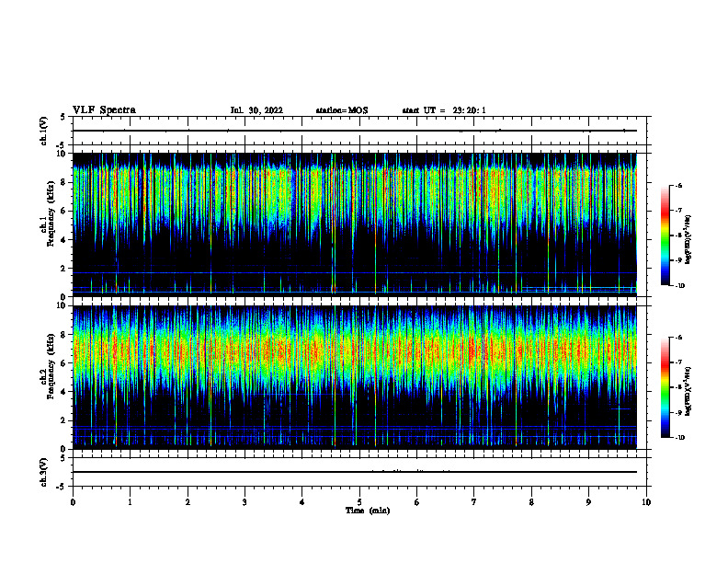
Task: Click the 6 minute tick label on time axis
Action: coord(417,502)
